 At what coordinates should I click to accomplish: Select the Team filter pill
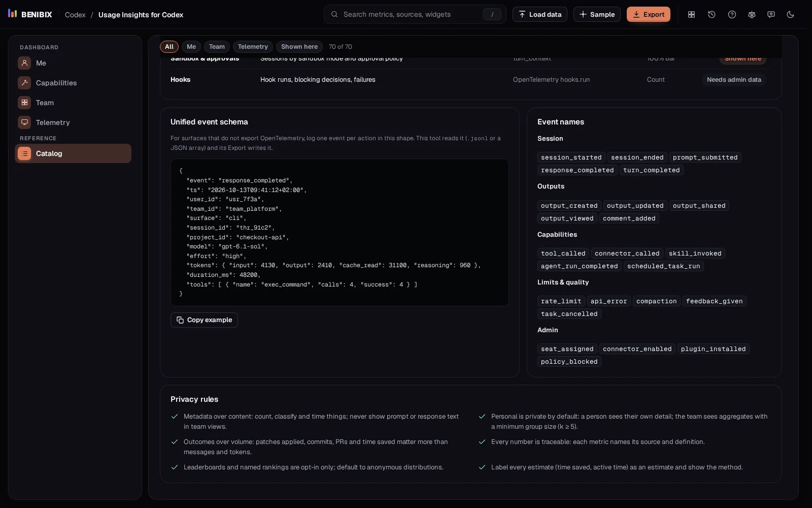pyautogui.click(x=217, y=47)
